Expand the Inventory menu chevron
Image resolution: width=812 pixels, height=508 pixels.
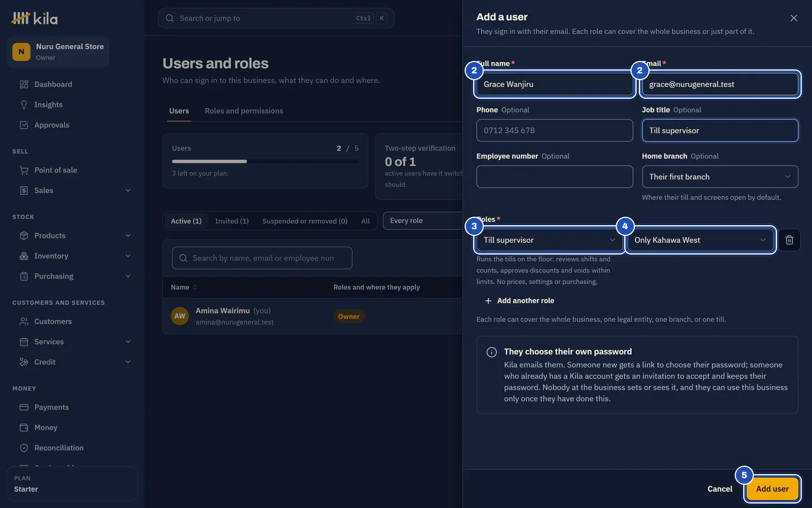(128, 256)
